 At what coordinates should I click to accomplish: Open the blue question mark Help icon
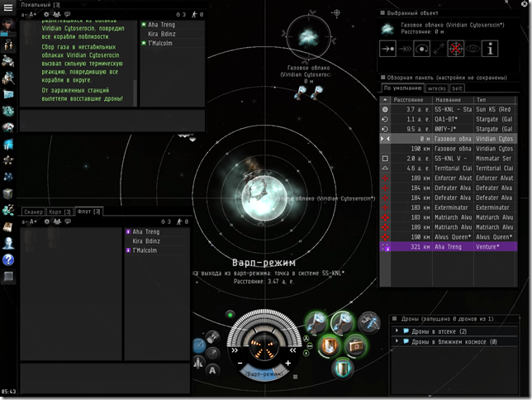(8, 260)
